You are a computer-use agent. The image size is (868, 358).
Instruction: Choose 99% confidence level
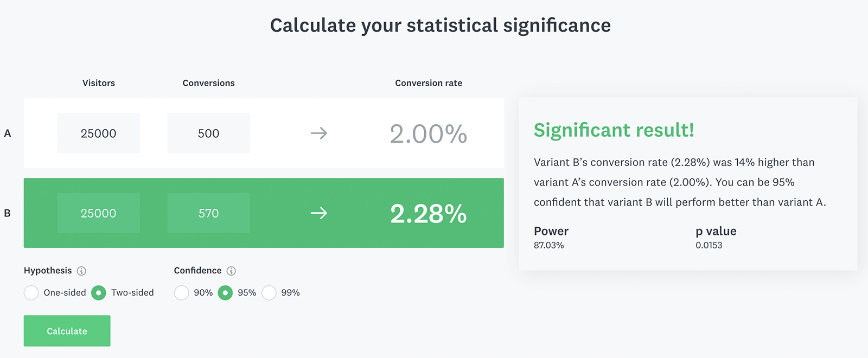pos(269,293)
